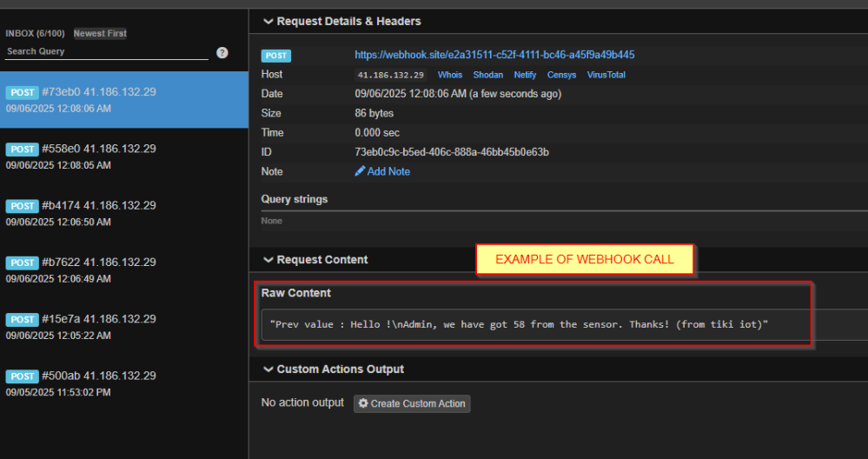868x459 pixels.
Task: Click the webhook.site URL link
Action: coord(494,55)
